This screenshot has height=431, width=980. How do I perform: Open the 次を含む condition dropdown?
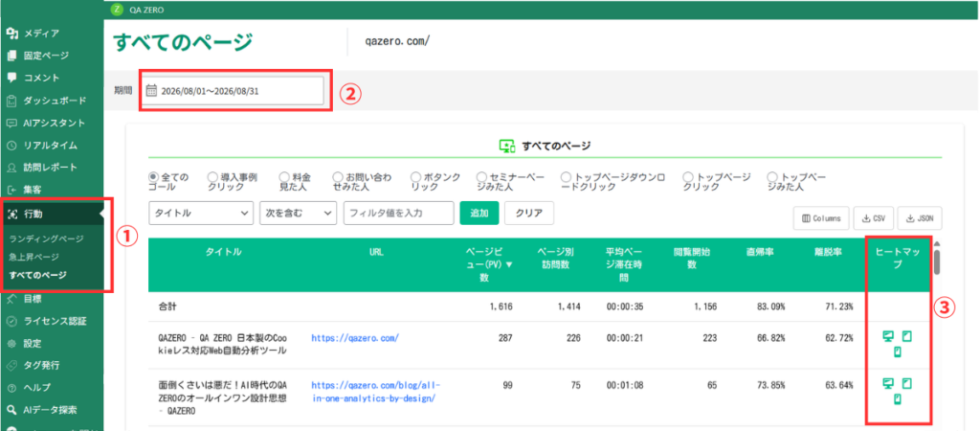point(299,213)
